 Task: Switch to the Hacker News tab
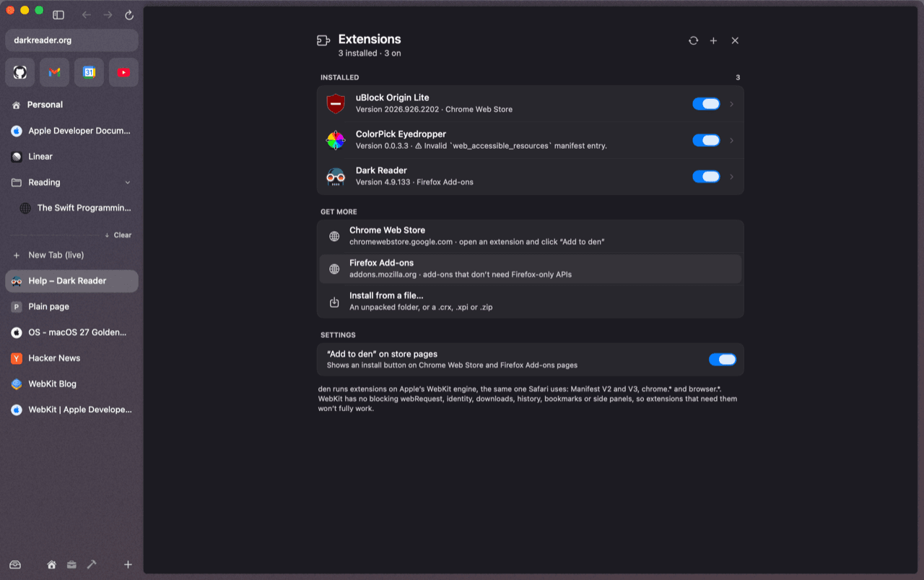tap(71, 358)
